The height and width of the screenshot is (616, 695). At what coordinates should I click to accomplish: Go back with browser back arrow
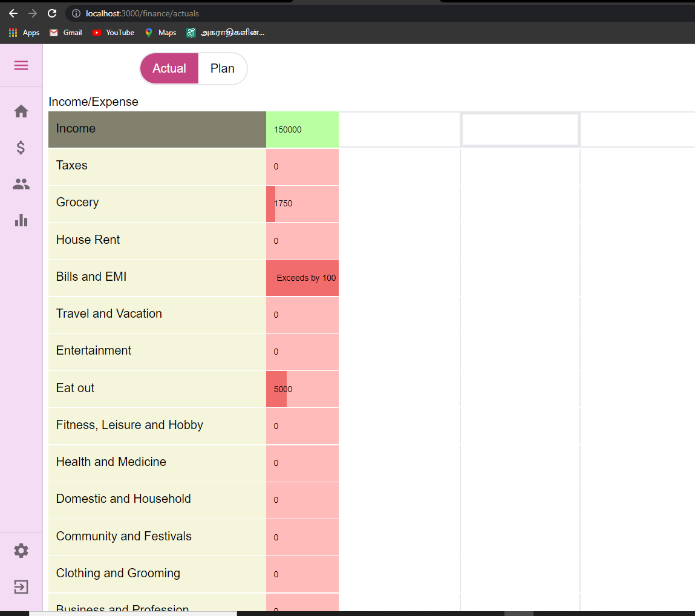[13, 13]
